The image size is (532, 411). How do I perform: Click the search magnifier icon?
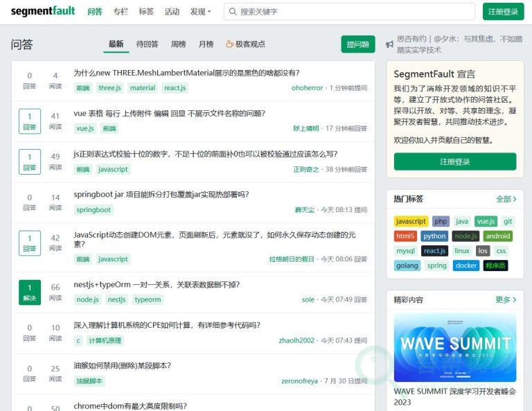[x=233, y=12]
